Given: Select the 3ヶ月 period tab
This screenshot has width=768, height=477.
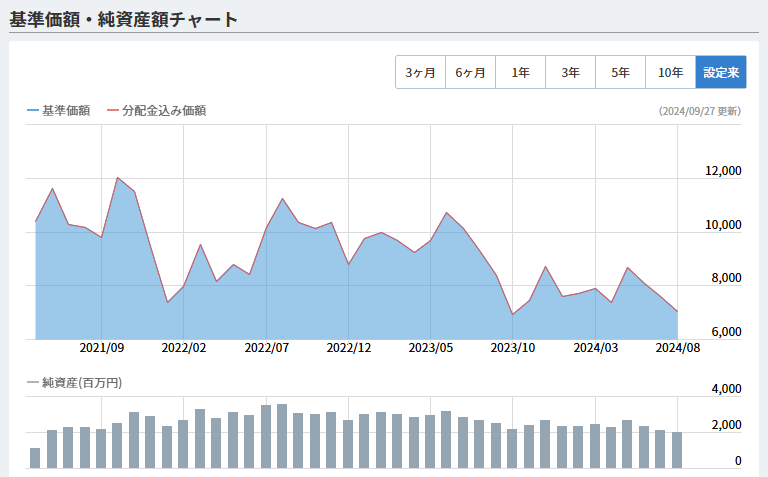Looking at the screenshot, I should pyautogui.click(x=421, y=72).
